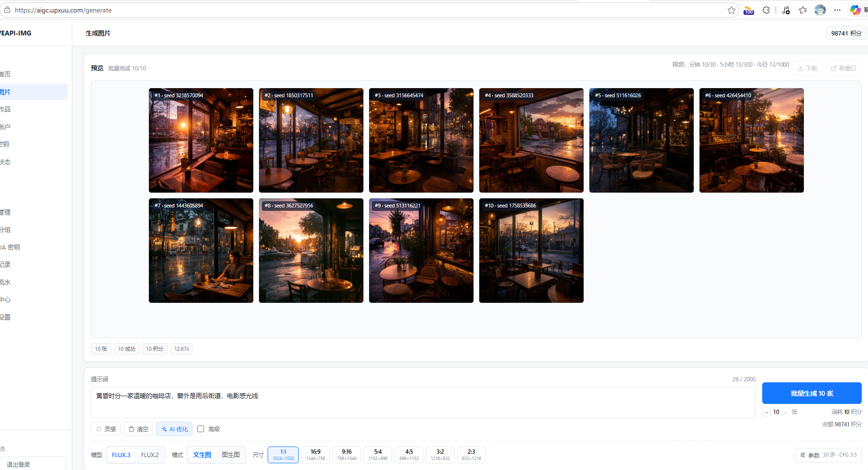Click the music media control icon
This screenshot has height=470, width=868.
[x=786, y=10]
